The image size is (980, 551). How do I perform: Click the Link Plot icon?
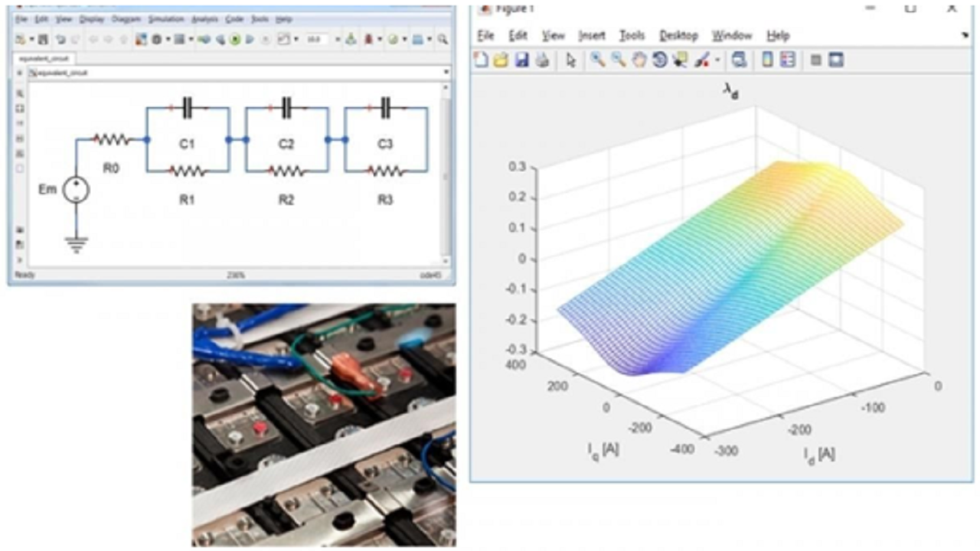739,60
